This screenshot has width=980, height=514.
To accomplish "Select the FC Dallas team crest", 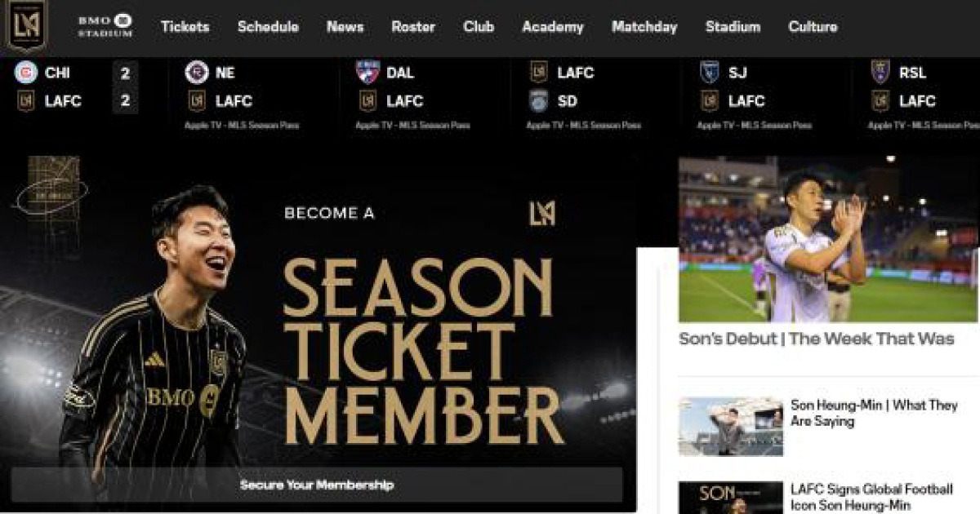I will pos(367,73).
